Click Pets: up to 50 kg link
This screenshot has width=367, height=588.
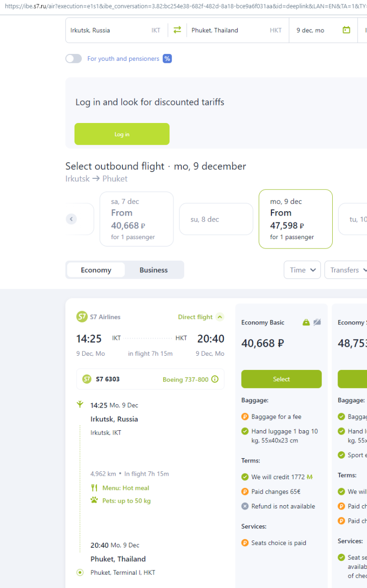pyautogui.click(x=126, y=501)
